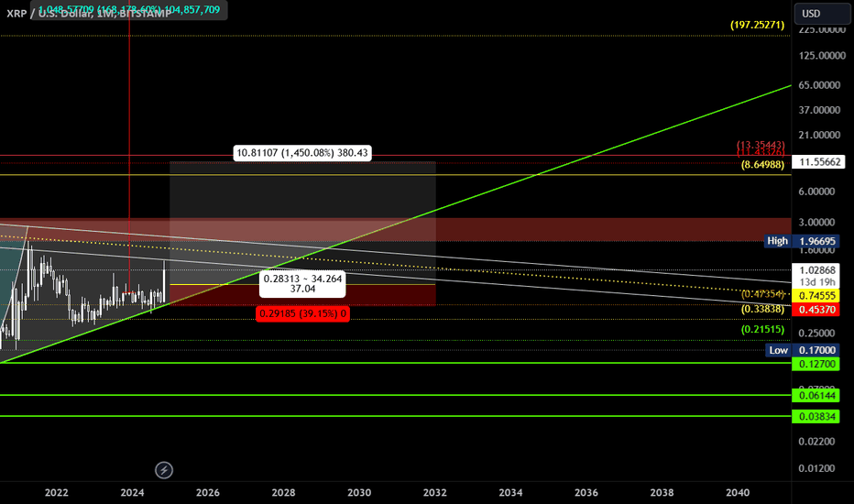Image resolution: width=854 pixels, height=504 pixels.
Task: Click the 0.01200 price scale value
Action: (x=816, y=468)
